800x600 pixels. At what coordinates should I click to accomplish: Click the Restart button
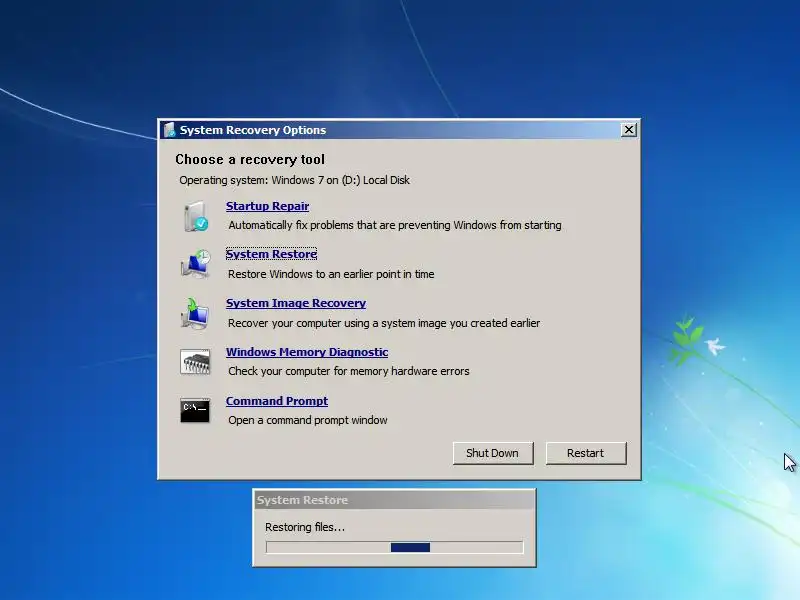click(x=586, y=453)
